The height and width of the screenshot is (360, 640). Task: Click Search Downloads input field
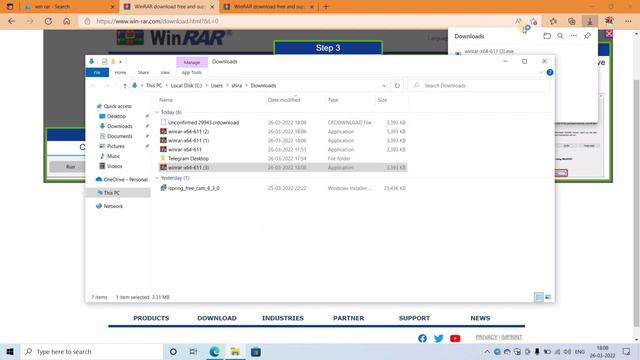click(480, 86)
